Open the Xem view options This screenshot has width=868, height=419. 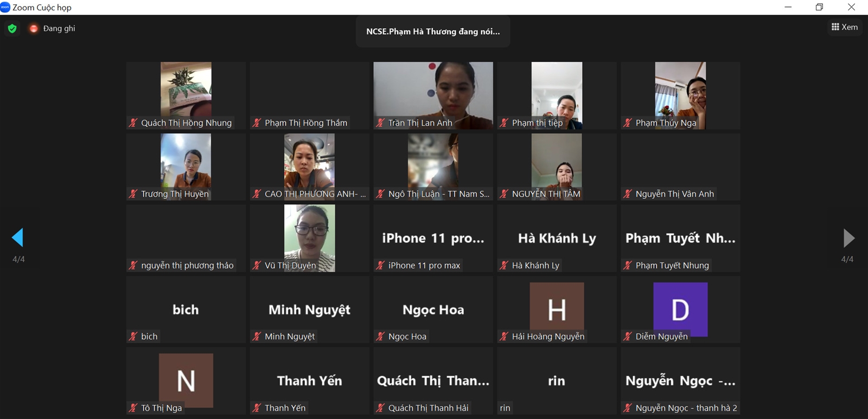[x=845, y=27]
